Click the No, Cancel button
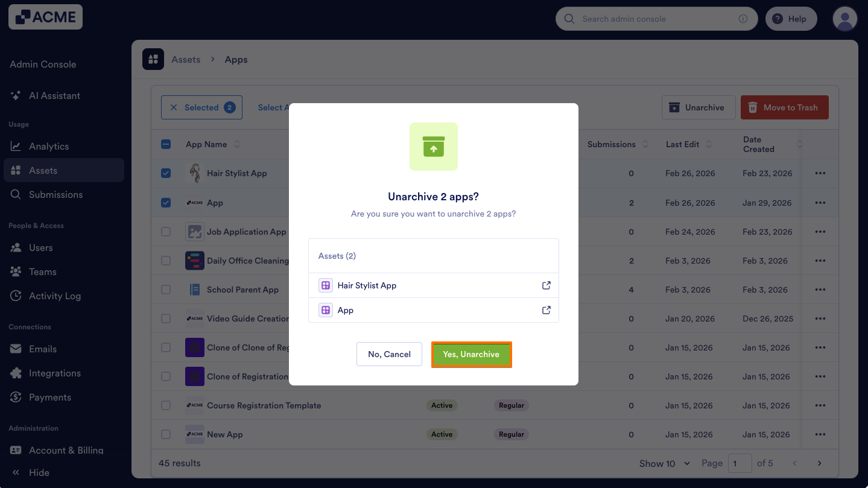Image resolution: width=868 pixels, height=488 pixels. coord(389,354)
